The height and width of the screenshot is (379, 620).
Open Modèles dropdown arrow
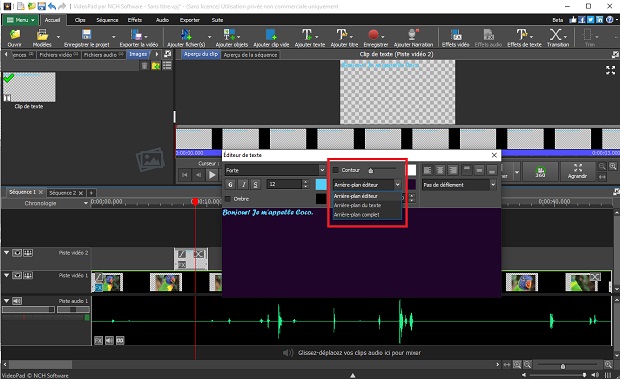58,37
